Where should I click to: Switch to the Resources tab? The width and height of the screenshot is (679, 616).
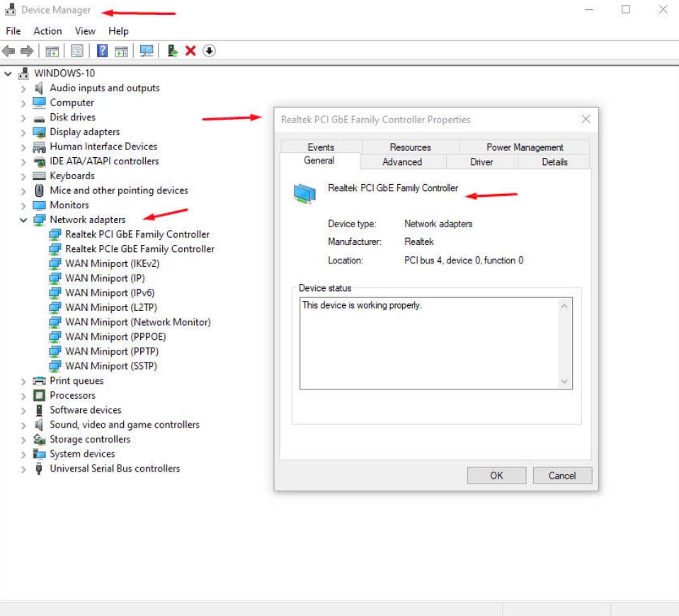point(410,147)
